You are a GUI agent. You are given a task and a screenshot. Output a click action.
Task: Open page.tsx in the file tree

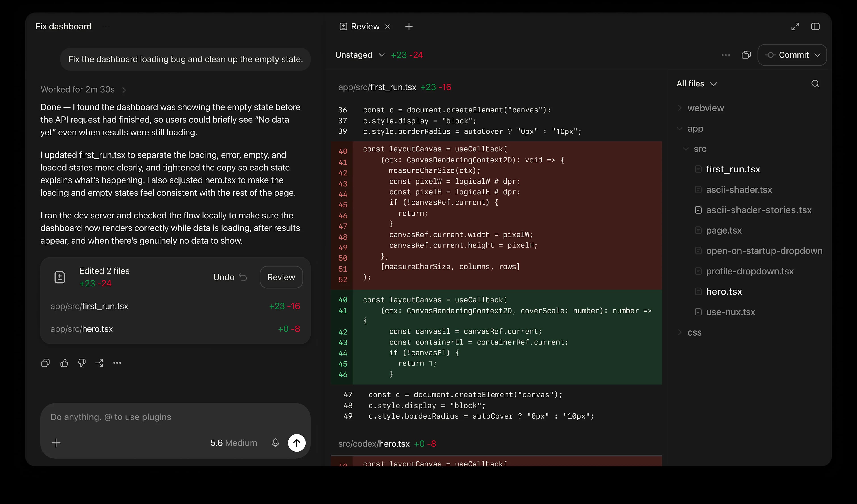724,230
